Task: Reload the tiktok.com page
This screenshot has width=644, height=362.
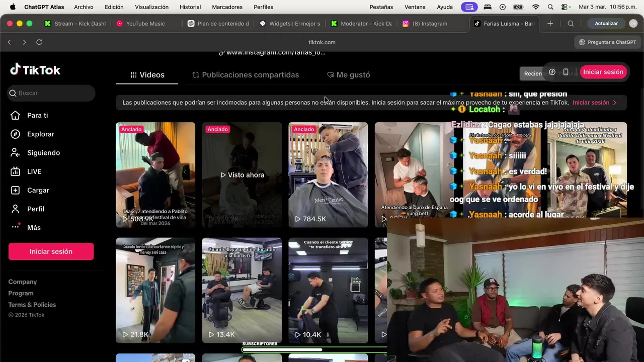Action: 39,42
